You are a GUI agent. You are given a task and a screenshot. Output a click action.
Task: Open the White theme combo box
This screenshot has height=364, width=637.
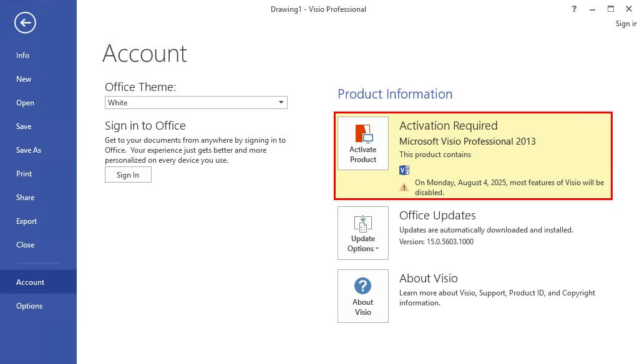point(196,103)
